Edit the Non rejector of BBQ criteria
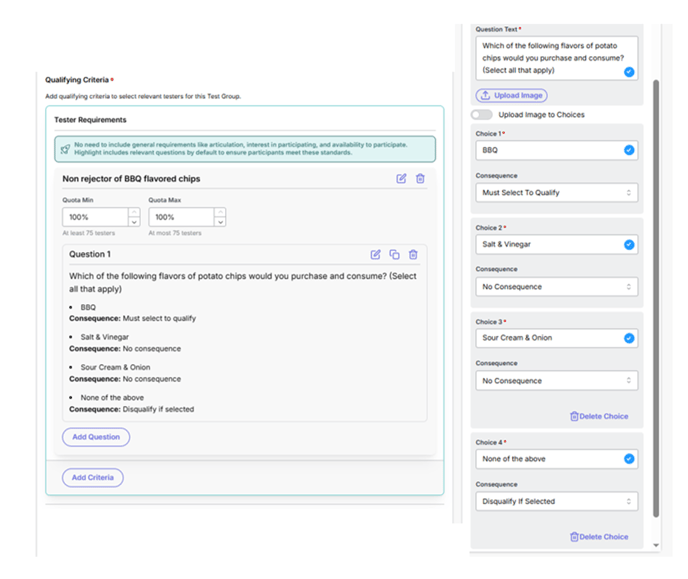The height and width of the screenshot is (579, 688). point(401,179)
